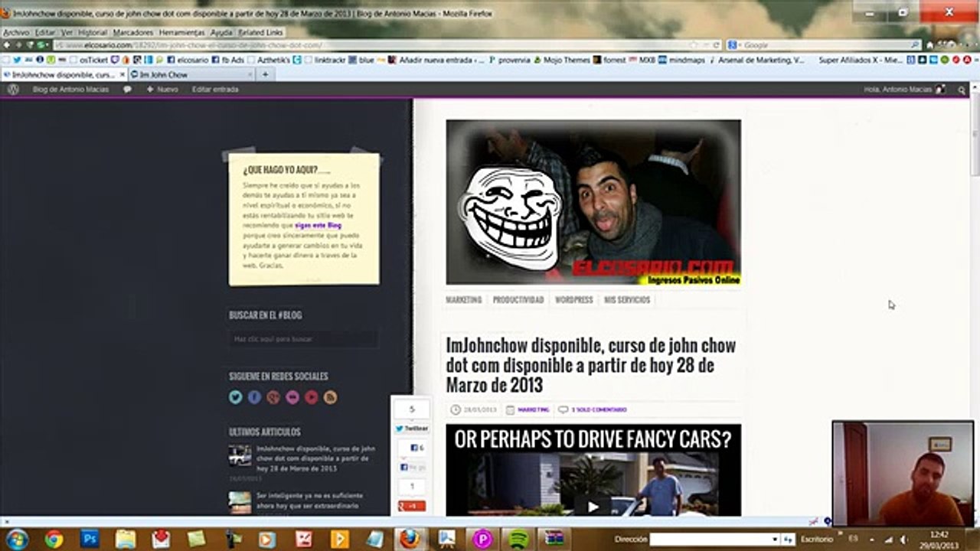Open the MIS SERVICIOS navigation item

click(627, 300)
